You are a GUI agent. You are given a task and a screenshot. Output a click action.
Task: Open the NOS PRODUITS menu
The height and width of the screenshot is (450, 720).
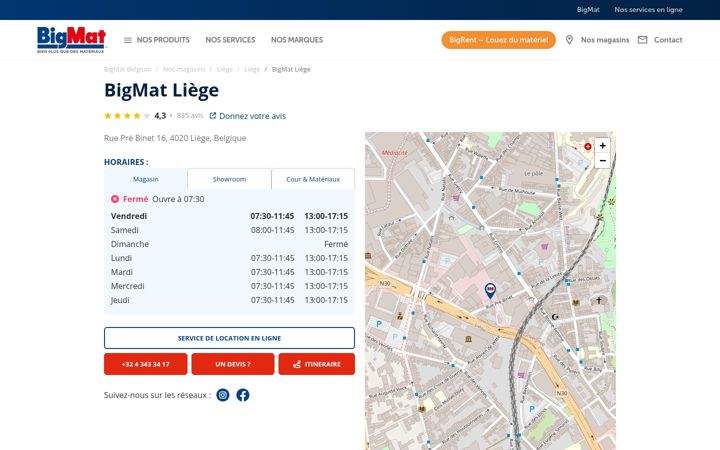(x=163, y=40)
